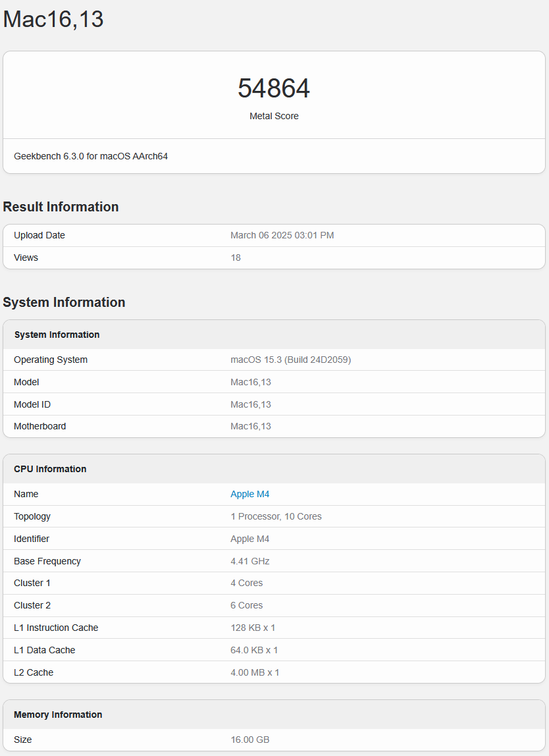
Task: Select the upload date value March 06 2025
Action: [282, 235]
